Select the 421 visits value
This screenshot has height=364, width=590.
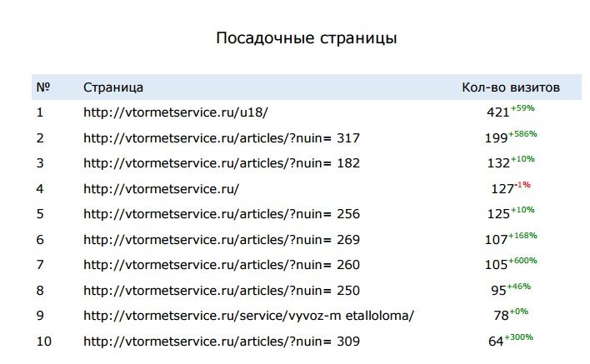[497, 112]
